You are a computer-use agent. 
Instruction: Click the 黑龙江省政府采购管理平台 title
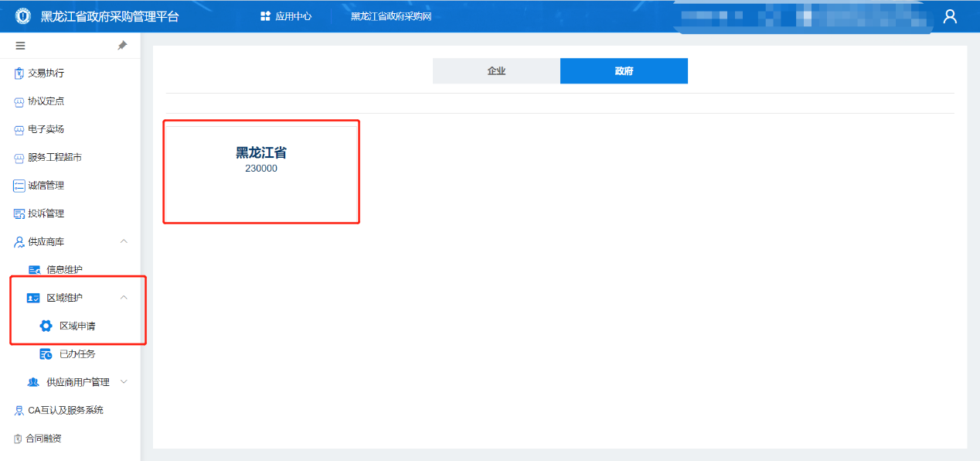click(x=110, y=16)
